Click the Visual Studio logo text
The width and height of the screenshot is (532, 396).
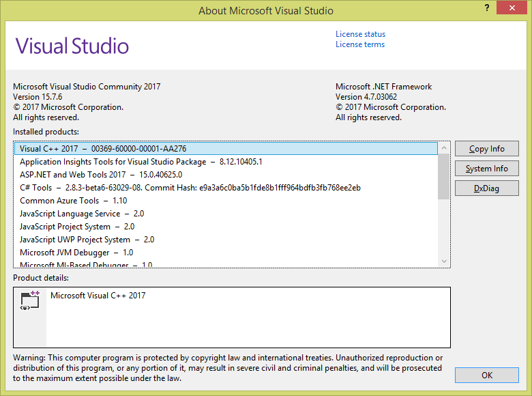pyautogui.click(x=72, y=46)
